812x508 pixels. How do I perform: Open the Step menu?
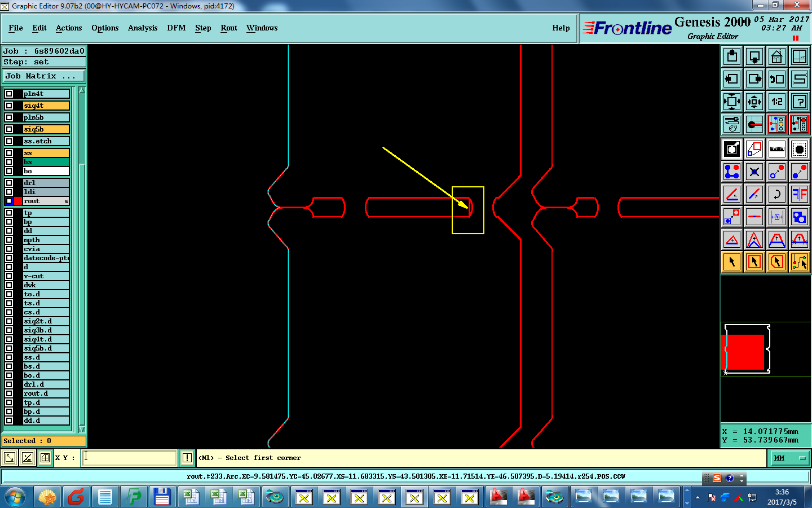(203, 28)
